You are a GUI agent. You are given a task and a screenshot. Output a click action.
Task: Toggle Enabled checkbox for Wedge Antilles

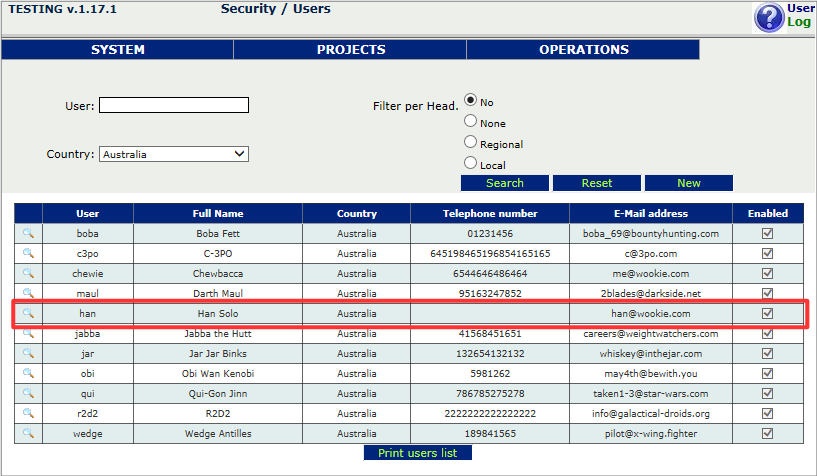click(x=768, y=433)
